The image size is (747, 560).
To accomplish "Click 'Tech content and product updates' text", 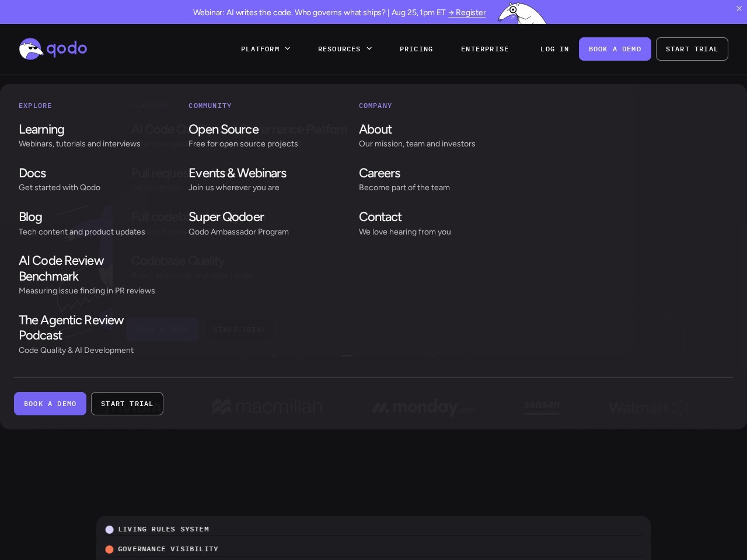I will pyautogui.click(x=82, y=232).
